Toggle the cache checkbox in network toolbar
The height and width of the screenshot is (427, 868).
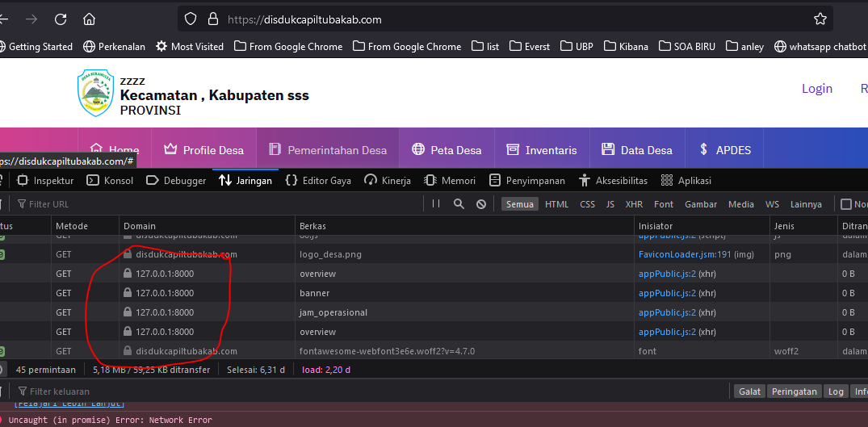pos(846,204)
